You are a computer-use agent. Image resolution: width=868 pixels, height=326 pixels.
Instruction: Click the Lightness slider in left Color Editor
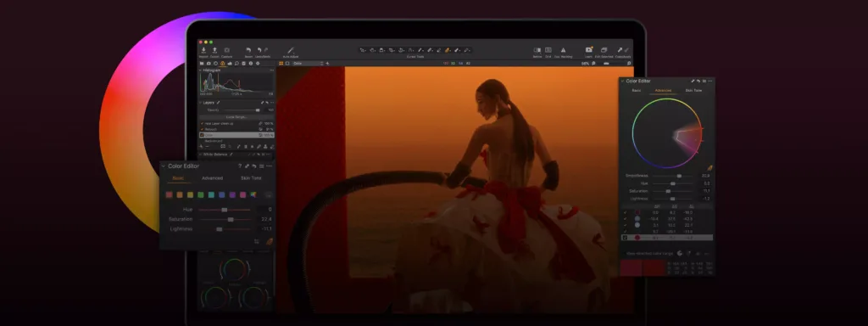point(224,228)
